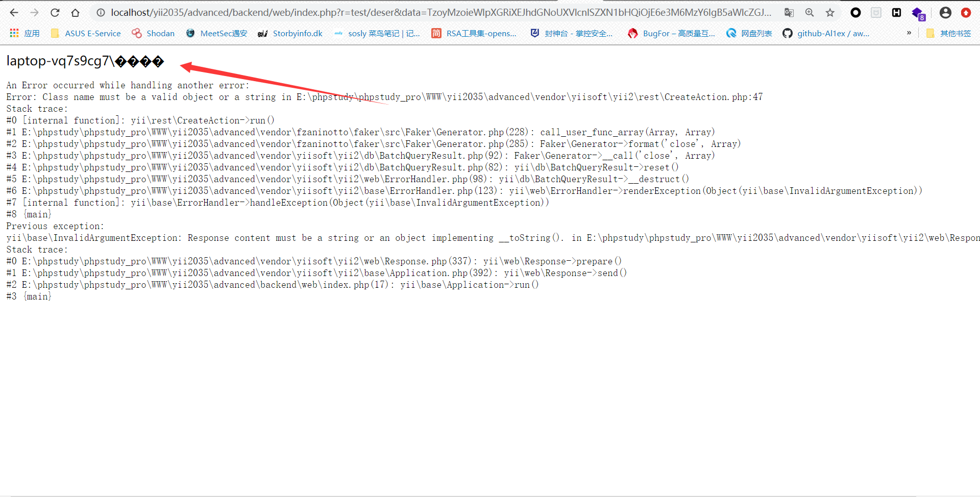Screen dimensions: 980x497
Task: Open the black H extension
Action: tap(897, 13)
